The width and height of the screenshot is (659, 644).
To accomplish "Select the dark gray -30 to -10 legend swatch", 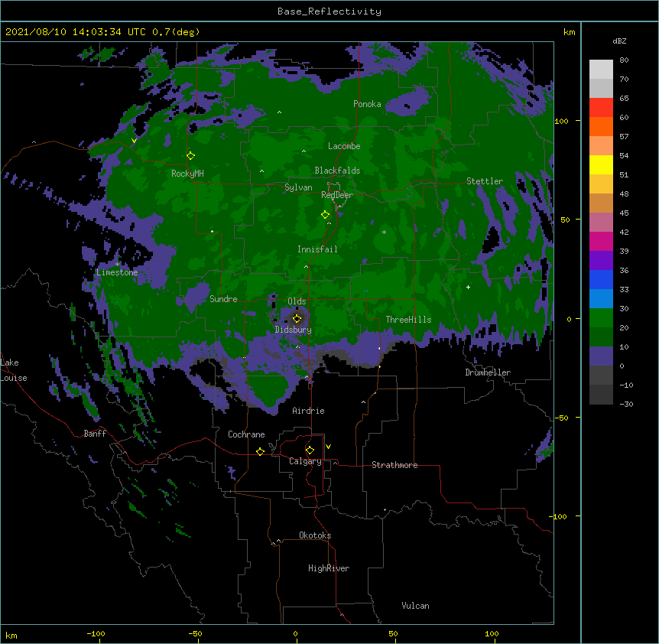I will (x=601, y=395).
